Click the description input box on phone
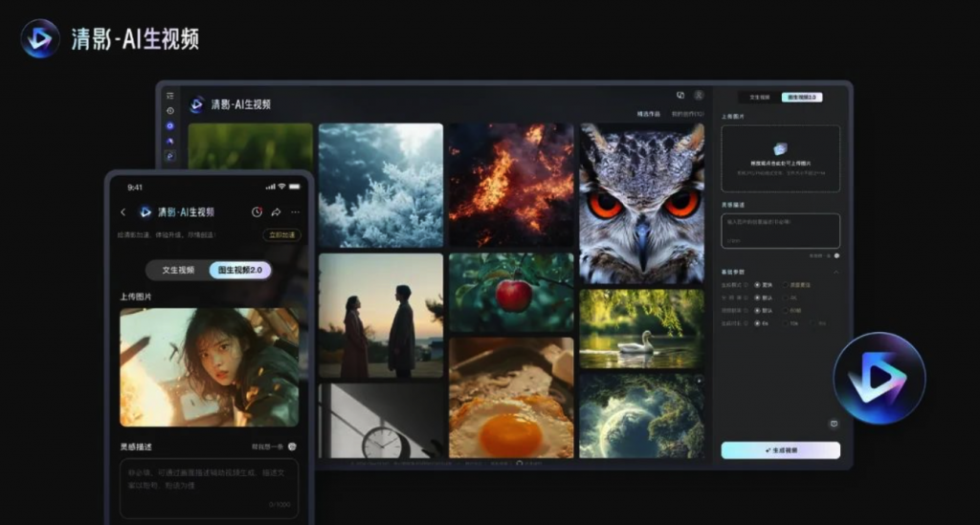This screenshot has width=980, height=525. pyautogui.click(x=209, y=489)
